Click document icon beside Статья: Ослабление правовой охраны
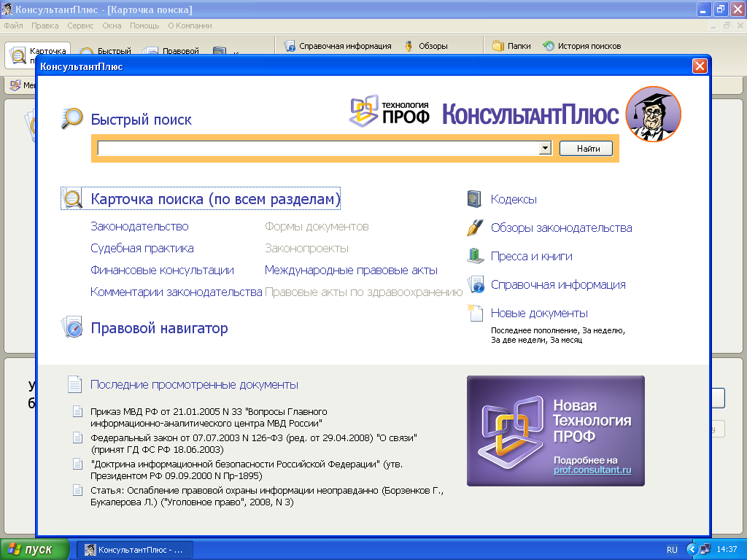The height and width of the screenshot is (560, 747). click(x=77, y=490)
